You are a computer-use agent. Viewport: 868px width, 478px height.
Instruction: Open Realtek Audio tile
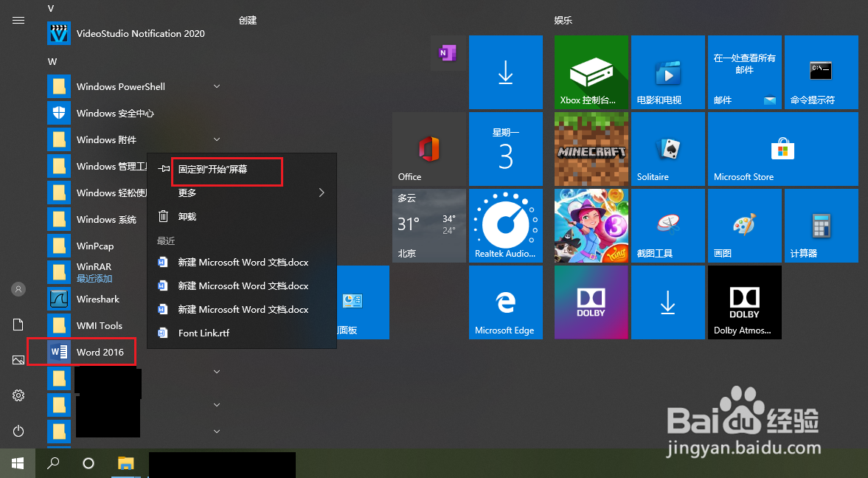coord(506,226)
